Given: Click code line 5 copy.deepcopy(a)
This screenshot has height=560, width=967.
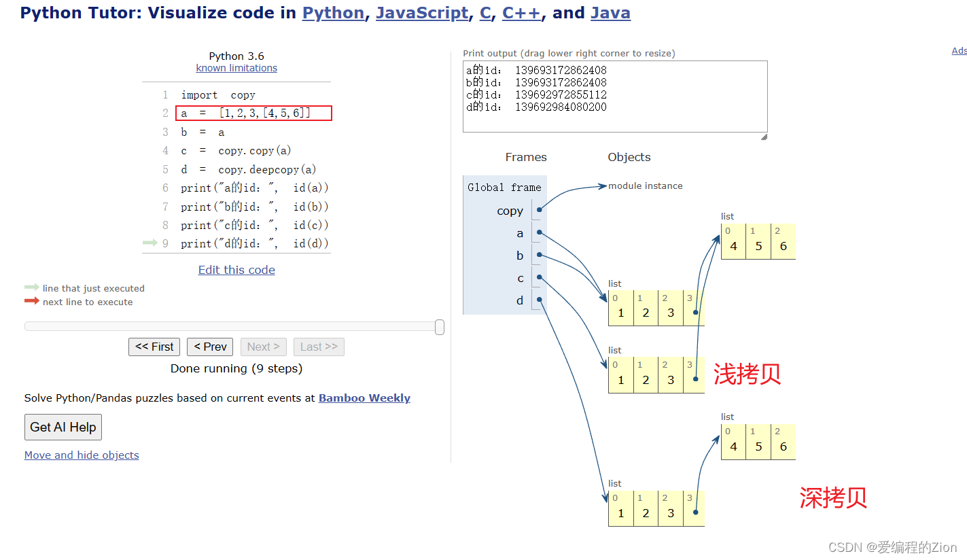Looking at the screenshot, I should point(249,170).
